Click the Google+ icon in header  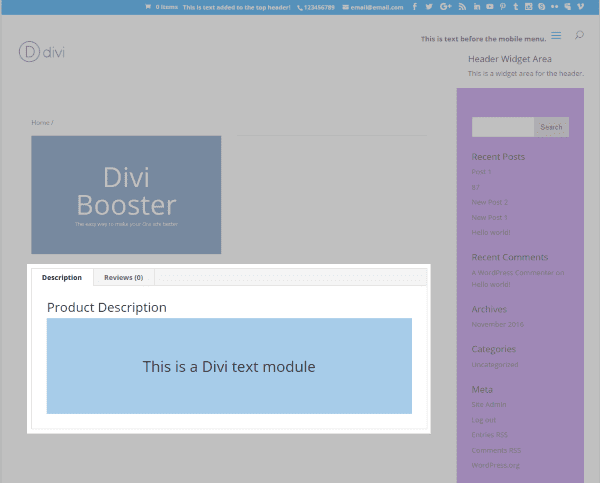pos(445,7)
